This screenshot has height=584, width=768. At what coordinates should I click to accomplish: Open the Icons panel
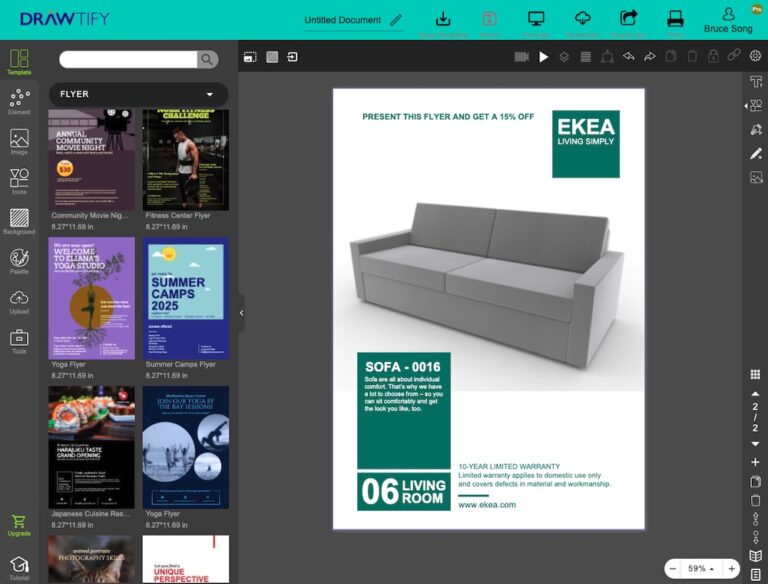tap(19, 181)
